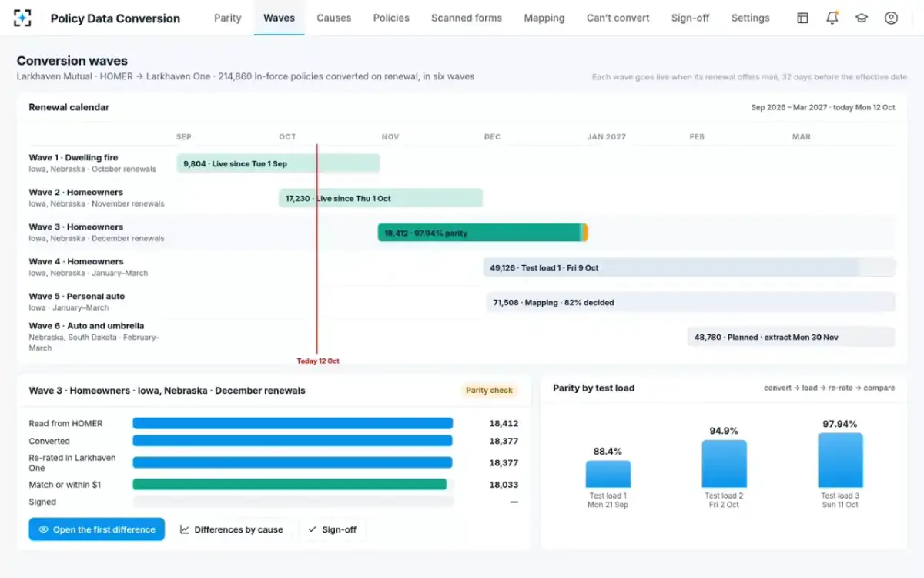The height and width of the screenshot is (578, 924).
Task: Click the Today 12 Oct marker label
Action: point(318,361)
